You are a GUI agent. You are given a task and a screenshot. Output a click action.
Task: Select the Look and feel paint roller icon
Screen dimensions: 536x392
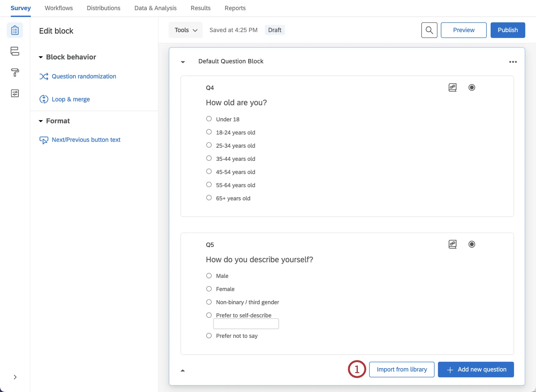click(x=15, y=72)
